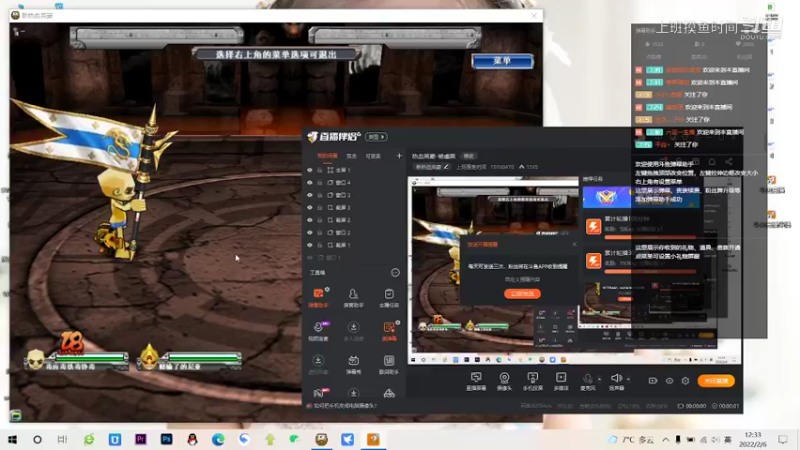Image resolution: width=800 pixels, height=450 pixels.
Task: Show the hidden 窗口1 source layer
Action: 310,258
